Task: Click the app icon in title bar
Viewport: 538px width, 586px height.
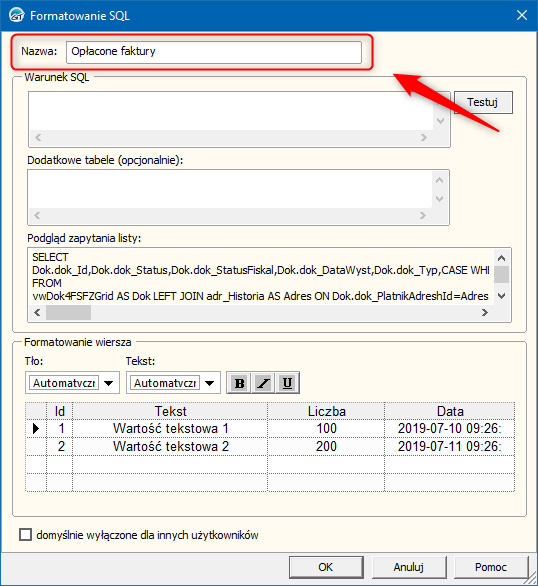Action: click(16, 15)
